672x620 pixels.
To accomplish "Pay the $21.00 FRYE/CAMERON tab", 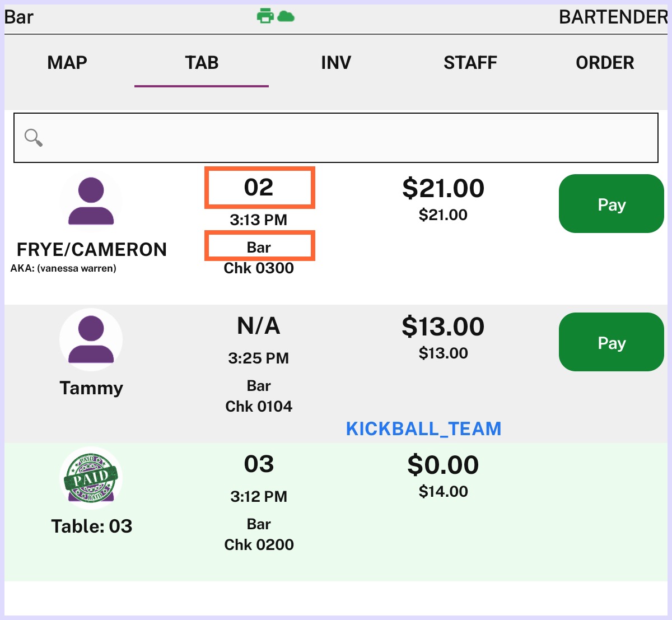I will 612,204.
